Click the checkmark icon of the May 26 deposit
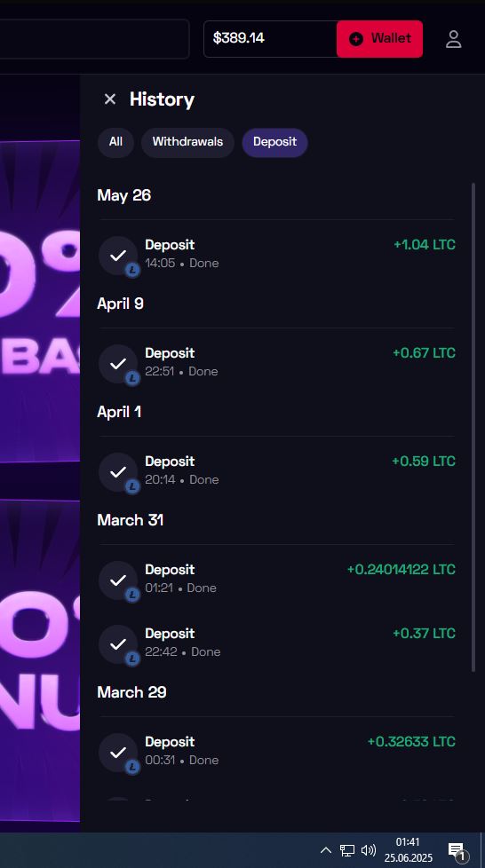The width and height of the screenshot is (485, 868). (x=117, y=256)
